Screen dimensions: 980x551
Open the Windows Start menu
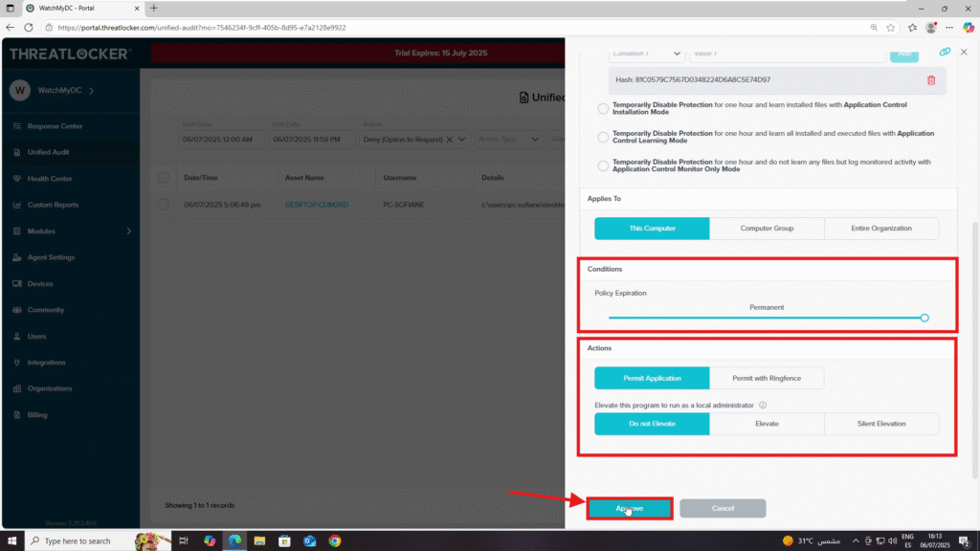pyautogui.click(x=11, y=541)
